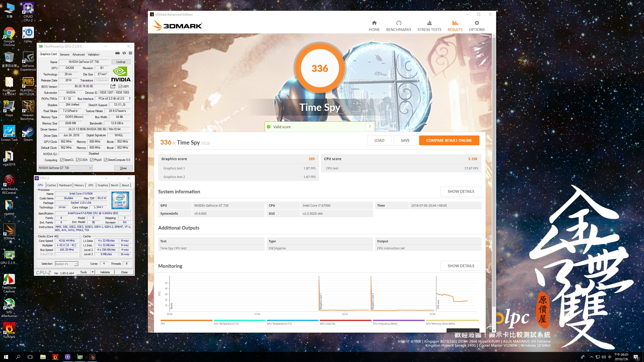The image size is (644, 362).
Task: Click the GPU-Z BIOS export share icon
Action: click(113, 86)
